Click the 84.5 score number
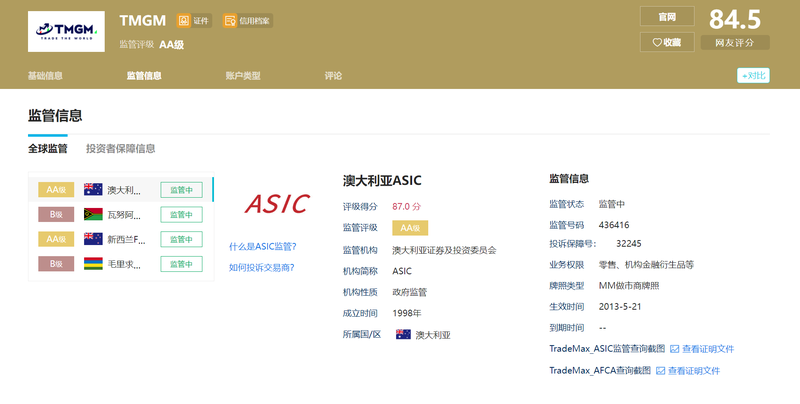 (x=735, y=19)
